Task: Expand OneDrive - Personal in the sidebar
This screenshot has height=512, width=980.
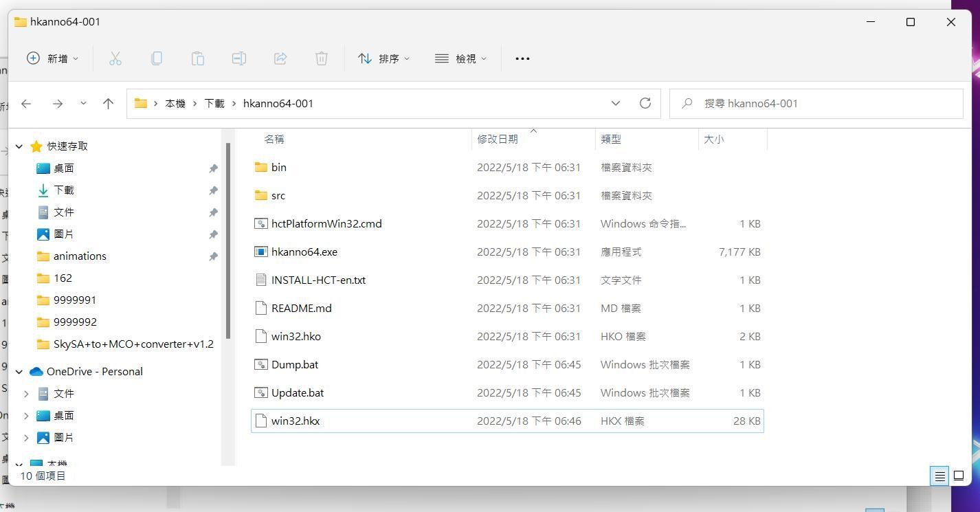Action: [19, 371]
